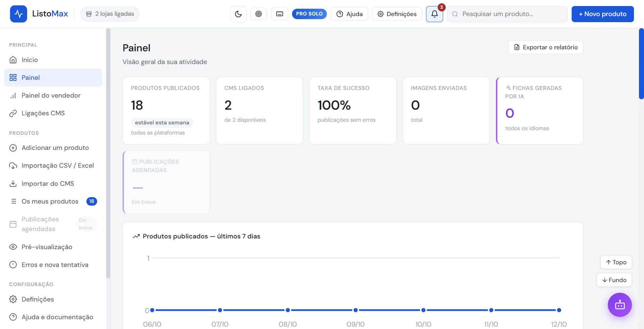Click the sidebar vertical scrollbar
Screen dimensions: 644x329
108,153
